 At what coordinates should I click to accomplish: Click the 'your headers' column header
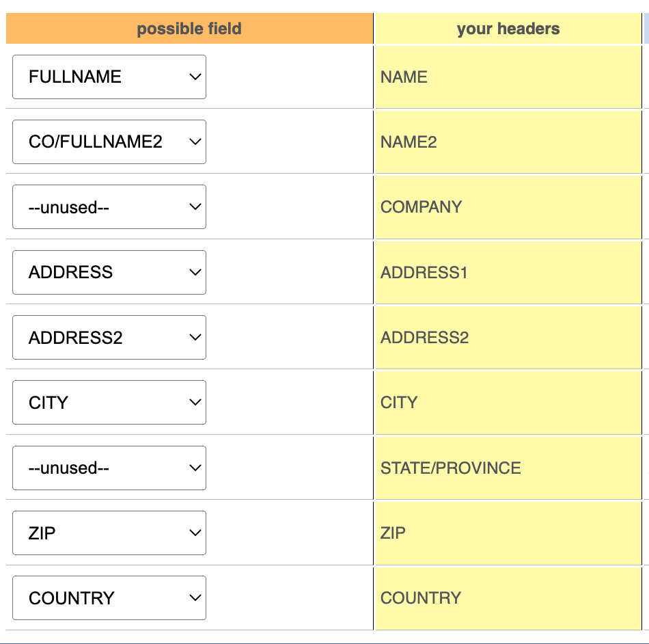pos(508,29)
